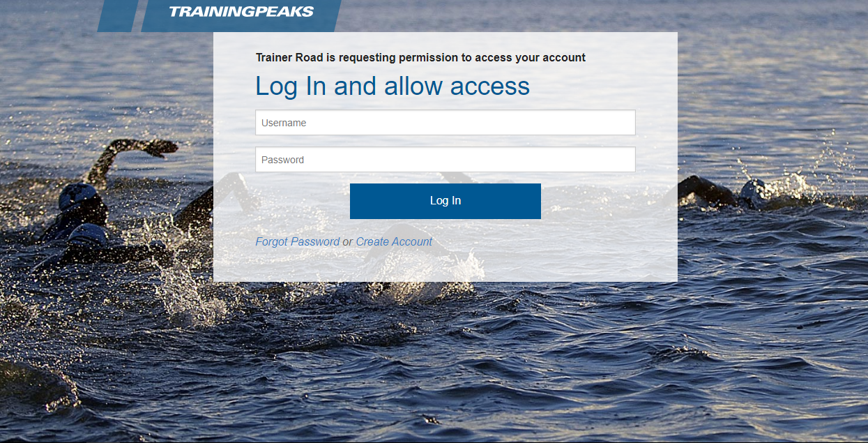The image size is (868, 443).
Task: Click the "Log In and allow access" heading
Action: 393,86
